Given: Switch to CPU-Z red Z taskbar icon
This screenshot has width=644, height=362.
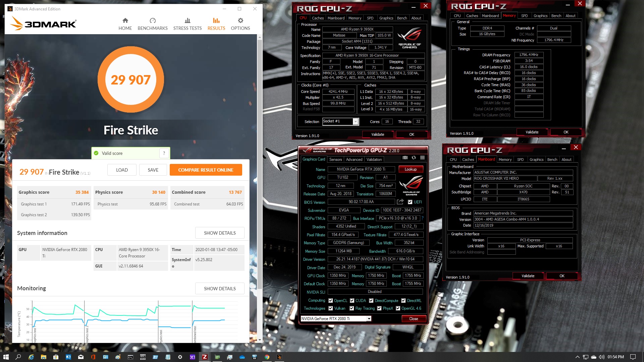Looking at the screenshot, I should (205, 357).
